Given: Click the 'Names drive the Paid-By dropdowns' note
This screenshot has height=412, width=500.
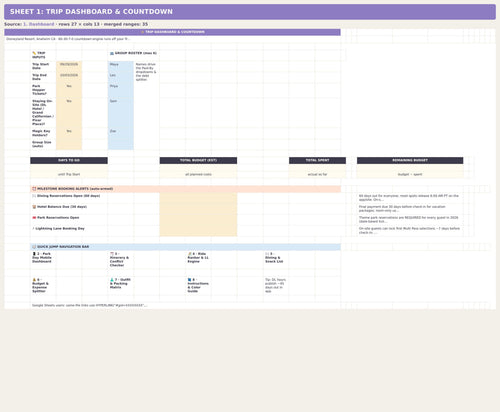Looking at the screenshot, I should click(x=146, y=72).
